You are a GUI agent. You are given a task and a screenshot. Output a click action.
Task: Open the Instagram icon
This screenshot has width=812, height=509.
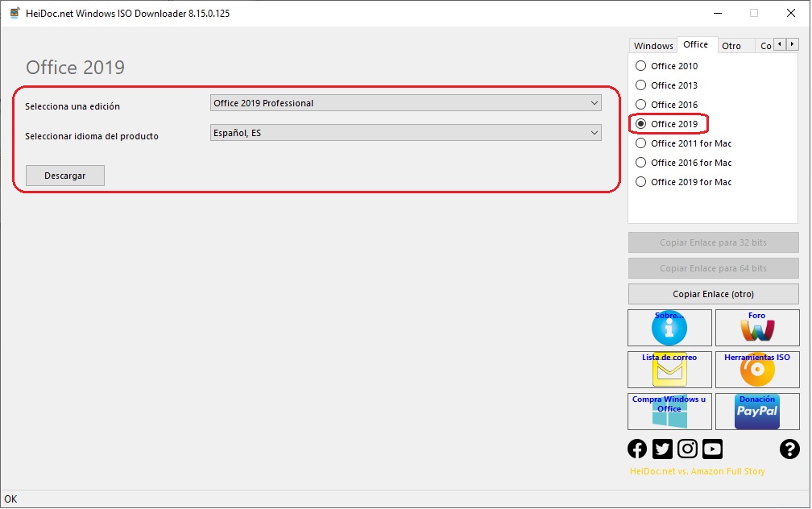pos(687,449)
